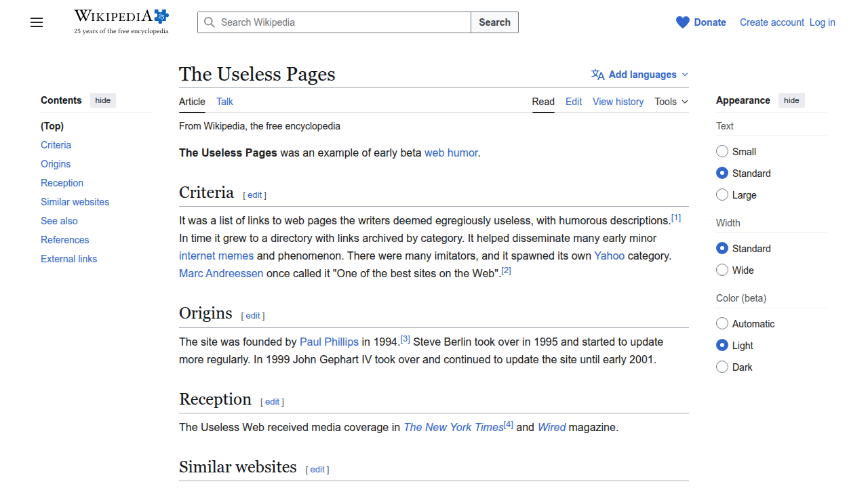Hide the Appearance panel
The width and height of the screenshot is (868, 488).
(x=791, y=100)
